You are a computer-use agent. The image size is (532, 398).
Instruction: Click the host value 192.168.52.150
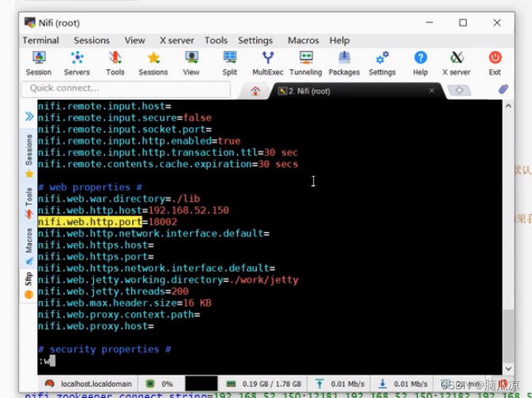tap(188, 210)
